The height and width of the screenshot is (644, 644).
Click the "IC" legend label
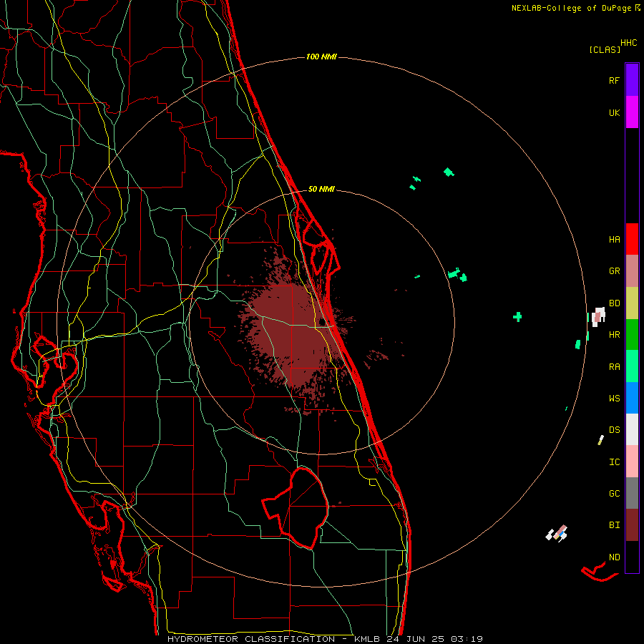pos(614,462)
